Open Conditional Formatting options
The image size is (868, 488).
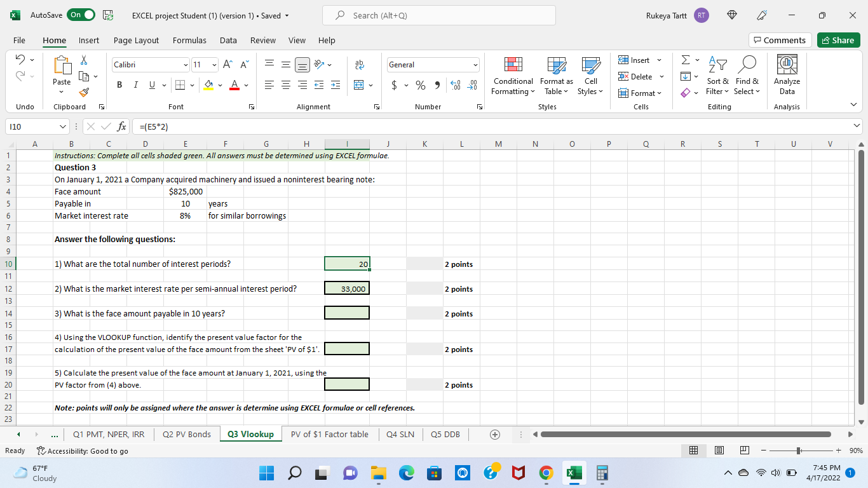click(x=512, y=76)
